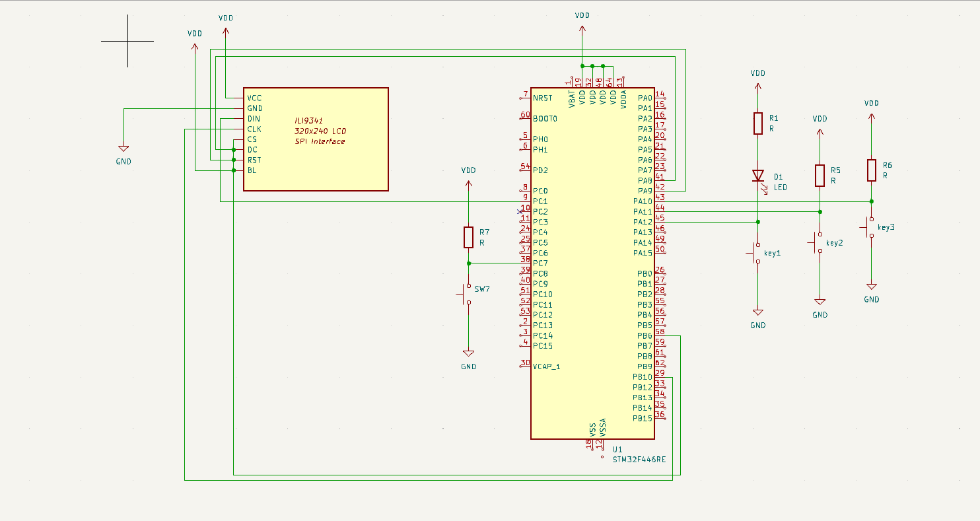Click the 'SPI Interface' text

(320, 141)
